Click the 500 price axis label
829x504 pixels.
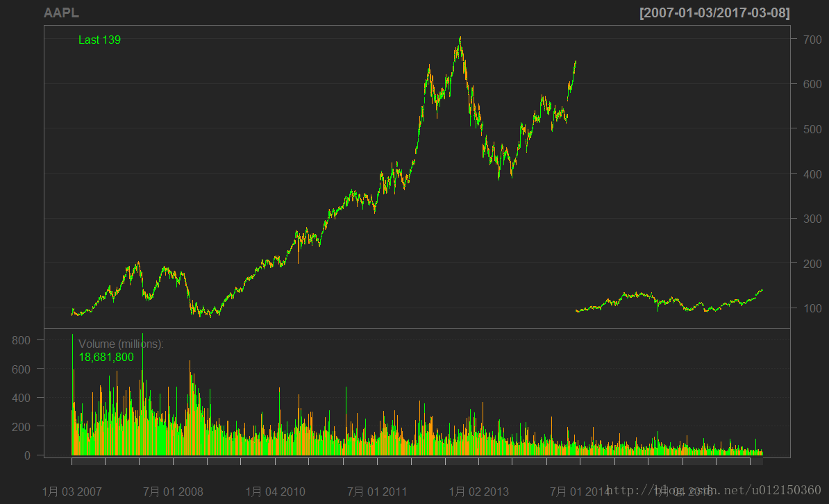(812, 129)
